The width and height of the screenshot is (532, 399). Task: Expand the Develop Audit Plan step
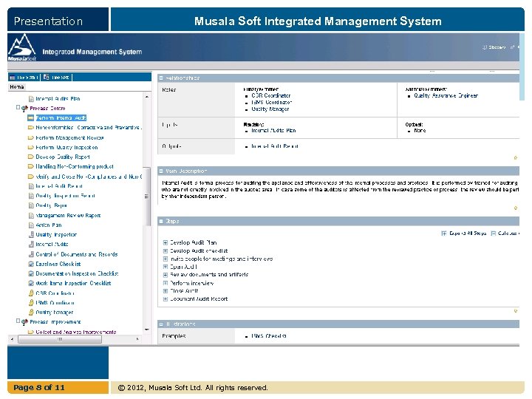tap(166, 242)
